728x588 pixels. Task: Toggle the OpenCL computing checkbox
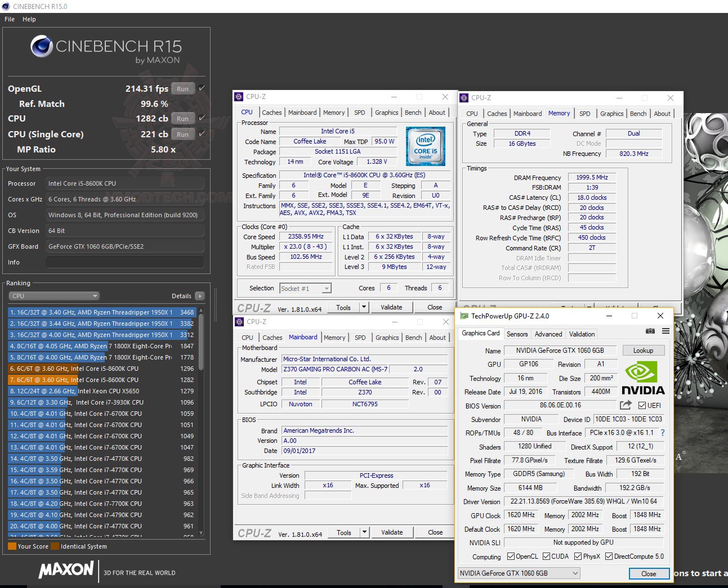tap(511, 556)
